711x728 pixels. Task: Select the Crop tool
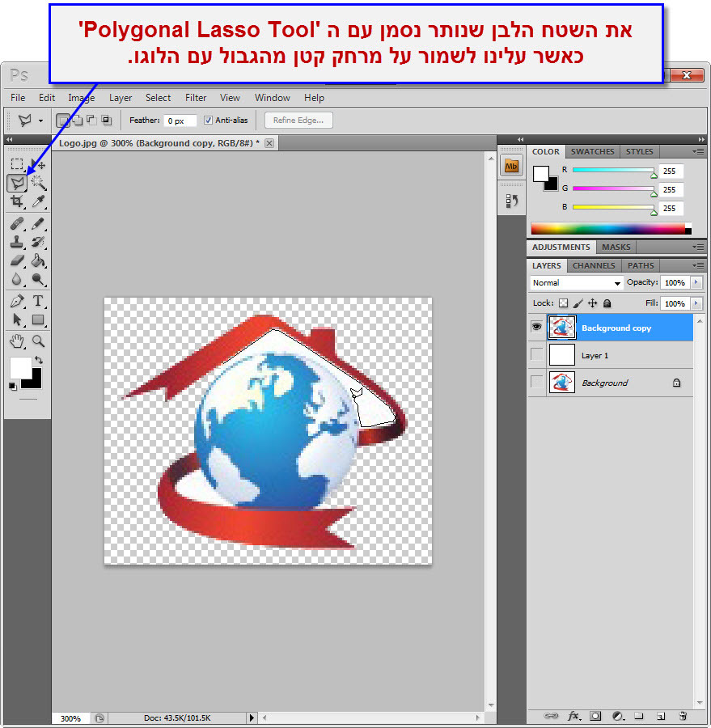(16, 201)
